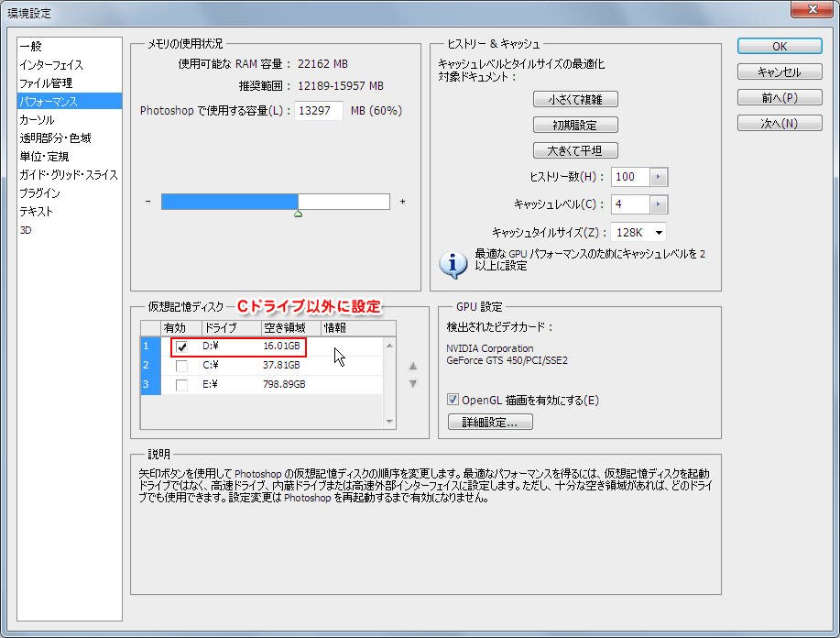Viewport: 840px width, 638px height.
Task: Click the 22162 MB available RAM value
Action: click(322, 64)
